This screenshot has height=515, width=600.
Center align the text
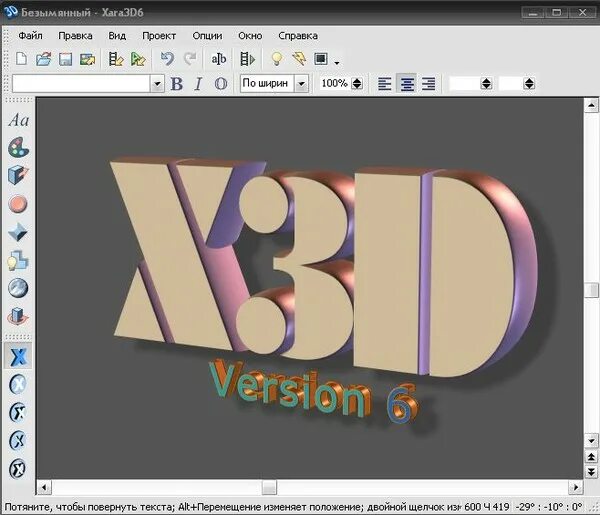(x=407, y=83)
